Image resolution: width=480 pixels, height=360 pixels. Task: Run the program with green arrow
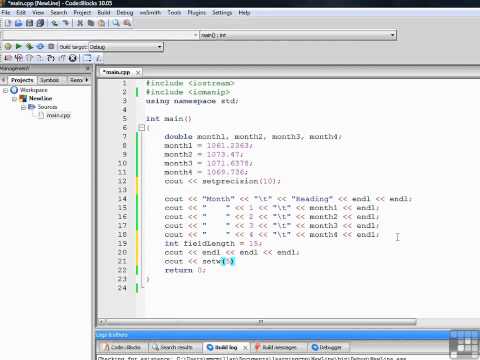(19, 46)
